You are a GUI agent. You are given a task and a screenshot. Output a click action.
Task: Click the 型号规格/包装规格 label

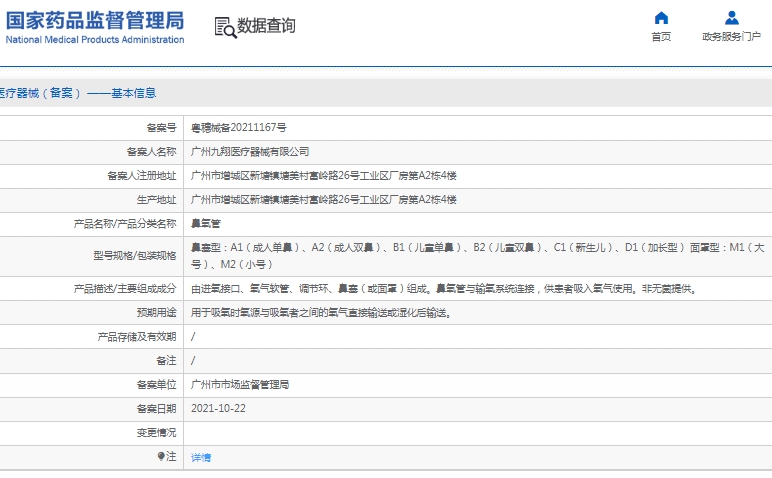[135, 256]
